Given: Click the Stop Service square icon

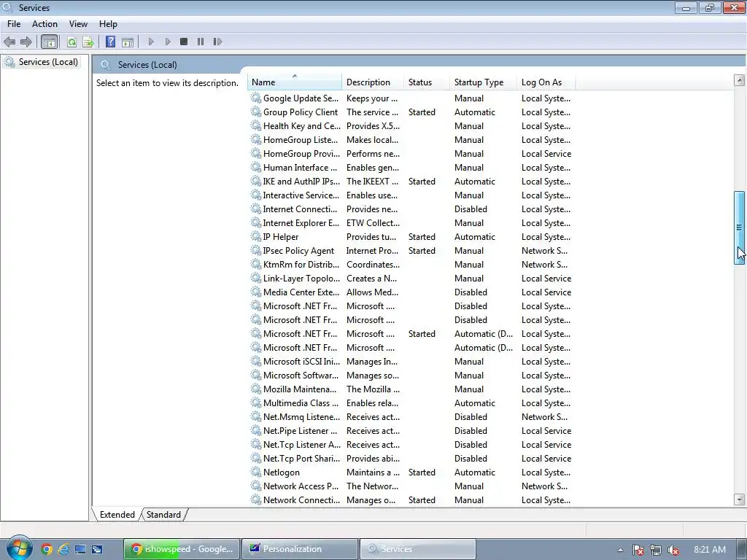Looking at the screenshot, I should pos(184,42).
